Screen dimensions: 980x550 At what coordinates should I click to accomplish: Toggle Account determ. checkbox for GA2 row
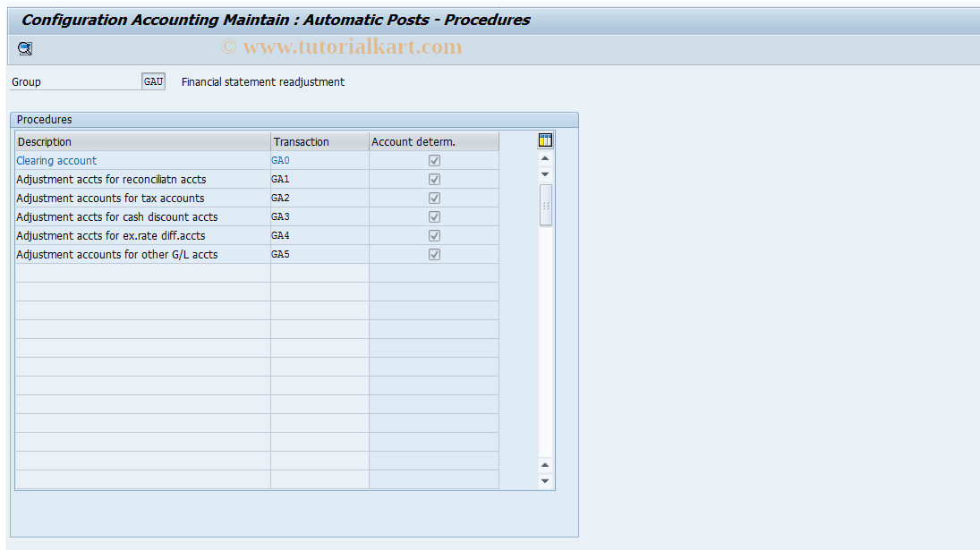[x=434, y=198]
